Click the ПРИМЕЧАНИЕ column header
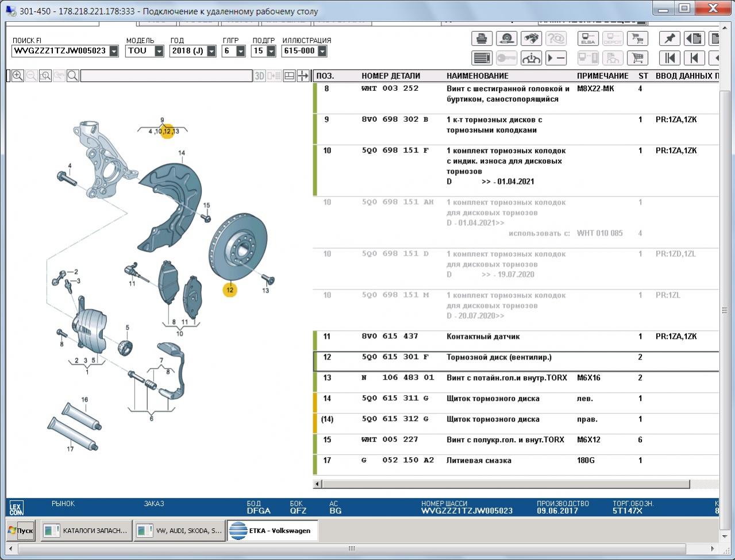The height and width of the screenshot is (560, 735). coord(603,76)
